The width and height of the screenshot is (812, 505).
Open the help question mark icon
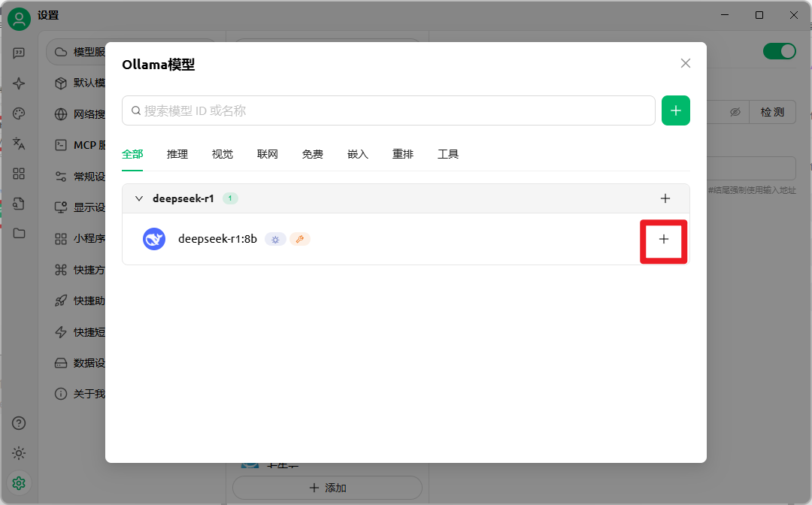click(19, 423)
